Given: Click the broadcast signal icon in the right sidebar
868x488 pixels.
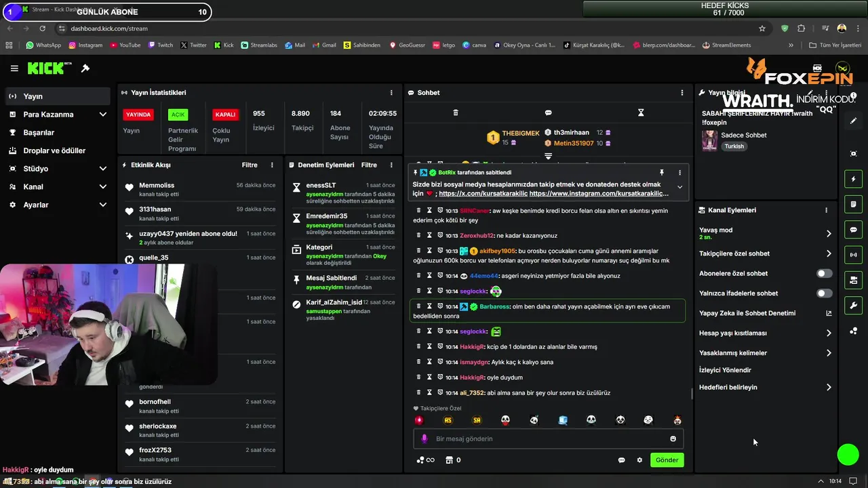Looking at the screenshot, I should [853, 255].
